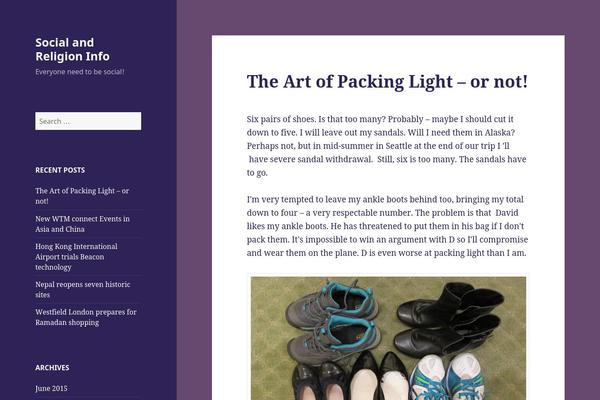Click the white pointed shoes in photo
The image size is (600, 400).
tap(379, 379)
